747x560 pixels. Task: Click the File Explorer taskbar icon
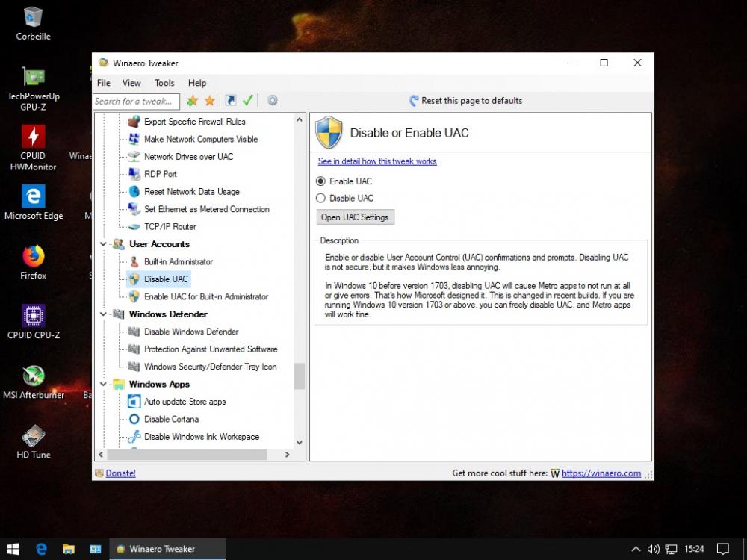click(68, 549)
